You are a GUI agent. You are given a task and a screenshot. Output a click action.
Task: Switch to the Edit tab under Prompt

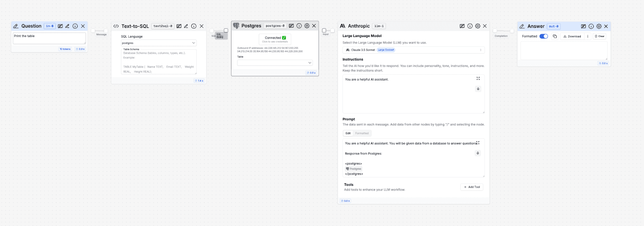pos(348,133)
